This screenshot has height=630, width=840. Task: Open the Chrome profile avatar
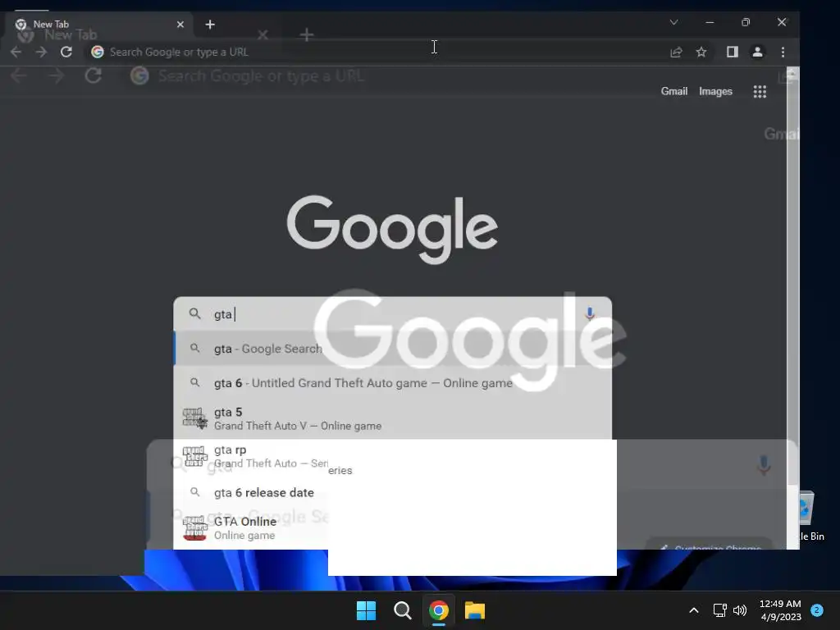point(757,52)
